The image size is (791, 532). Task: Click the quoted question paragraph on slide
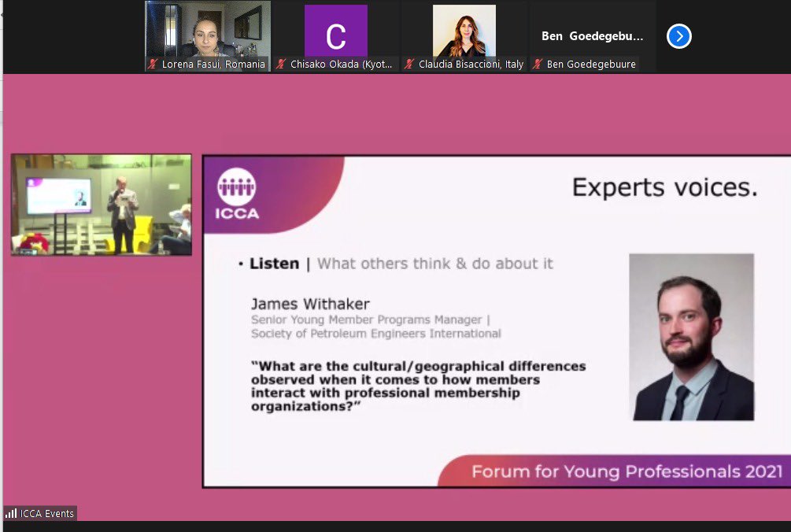(x=418, y=386)
